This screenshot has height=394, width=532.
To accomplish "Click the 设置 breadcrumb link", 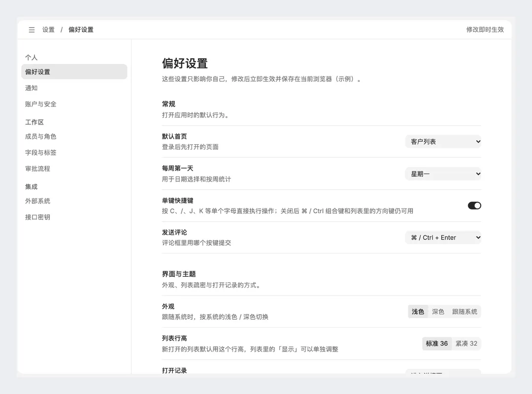I will [x=48, y=30].
